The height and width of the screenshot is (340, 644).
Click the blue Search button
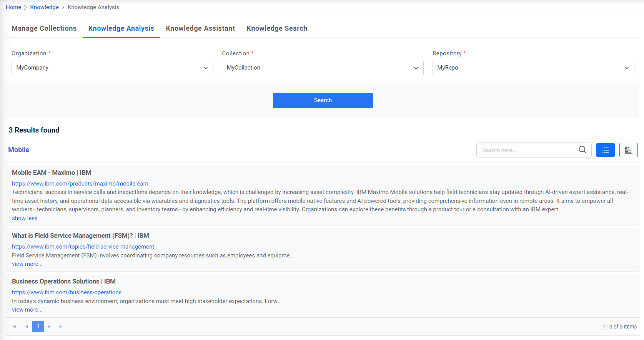(x=323, y=100)
